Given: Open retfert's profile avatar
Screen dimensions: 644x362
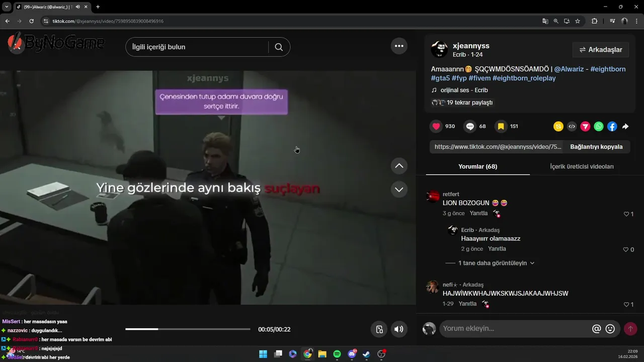Looking at the screenshot, I should (x=433, y=197).
